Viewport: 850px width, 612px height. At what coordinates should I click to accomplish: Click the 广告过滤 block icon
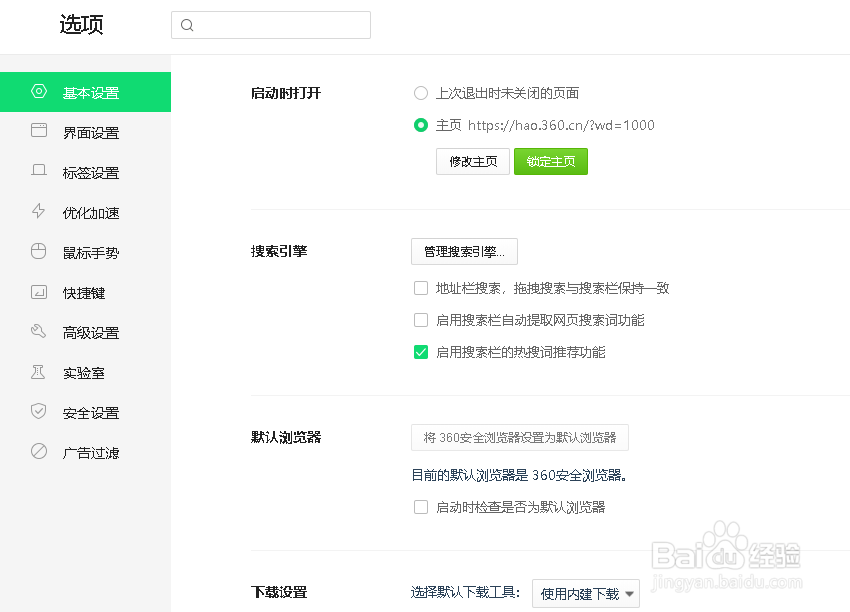[39, 451]
